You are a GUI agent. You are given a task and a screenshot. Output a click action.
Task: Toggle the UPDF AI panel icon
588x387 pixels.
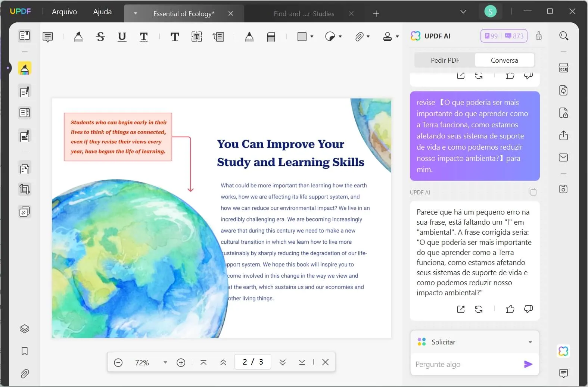(563, 351)
